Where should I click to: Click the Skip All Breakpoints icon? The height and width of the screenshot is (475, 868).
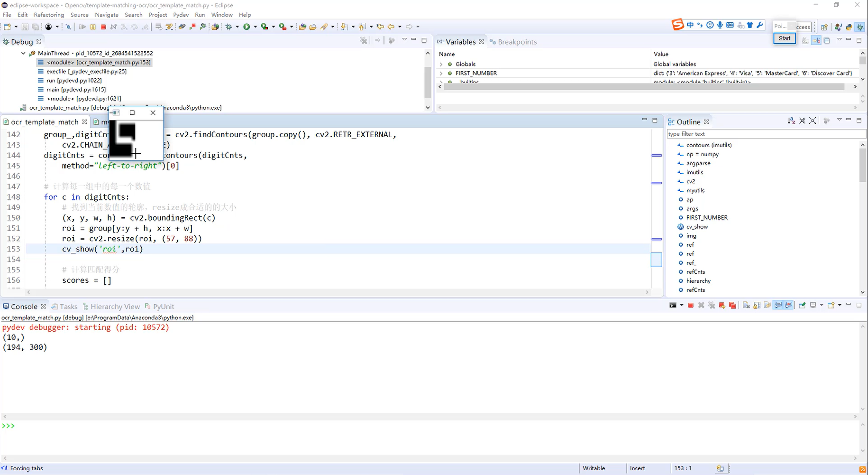(x=69, y=27)
